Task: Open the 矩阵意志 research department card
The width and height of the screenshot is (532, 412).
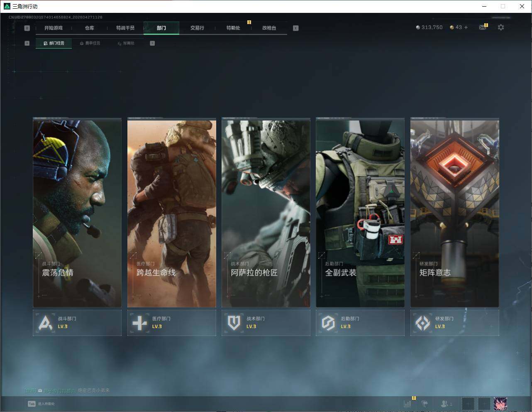Action: [x=455, y=213]
